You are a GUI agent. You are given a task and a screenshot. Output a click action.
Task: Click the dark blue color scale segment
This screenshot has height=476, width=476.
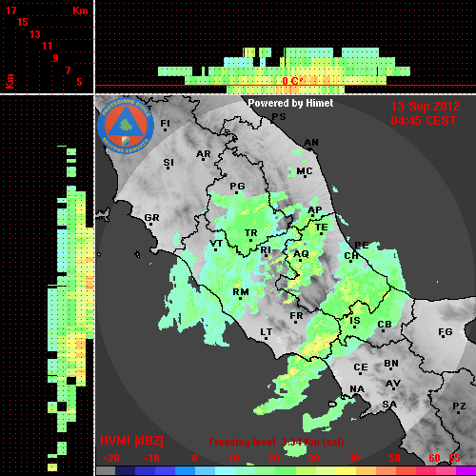(x=125, y=470)
